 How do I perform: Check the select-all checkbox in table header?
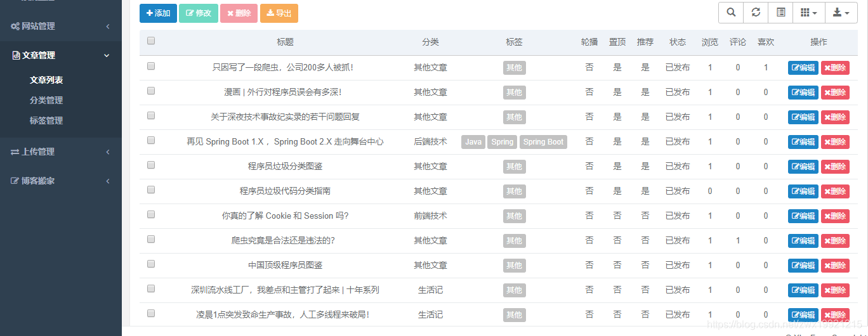tap(151, 41)
